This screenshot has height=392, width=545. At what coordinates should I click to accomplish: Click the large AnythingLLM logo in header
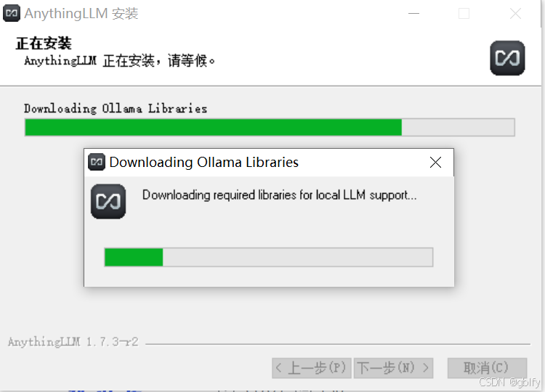[507, 58]
